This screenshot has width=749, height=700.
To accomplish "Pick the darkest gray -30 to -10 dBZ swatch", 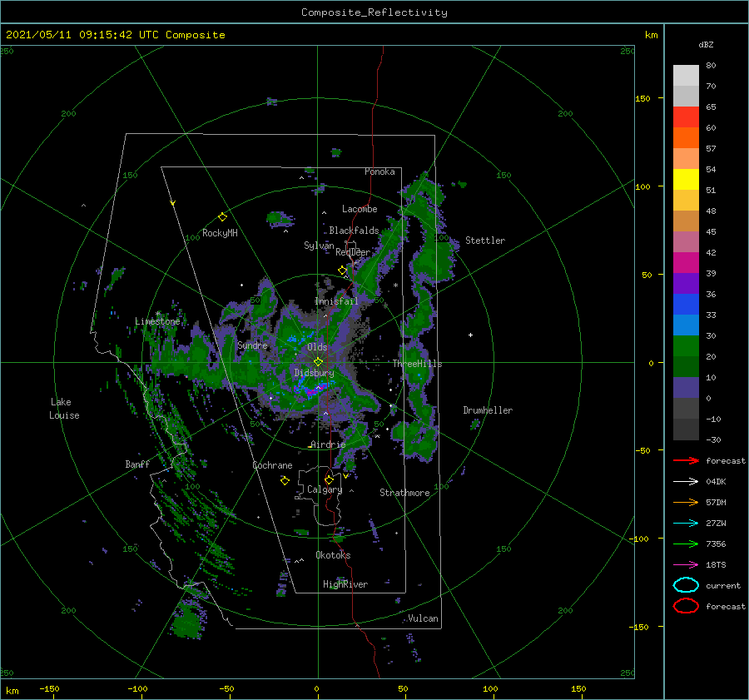I will coord(686,429).
